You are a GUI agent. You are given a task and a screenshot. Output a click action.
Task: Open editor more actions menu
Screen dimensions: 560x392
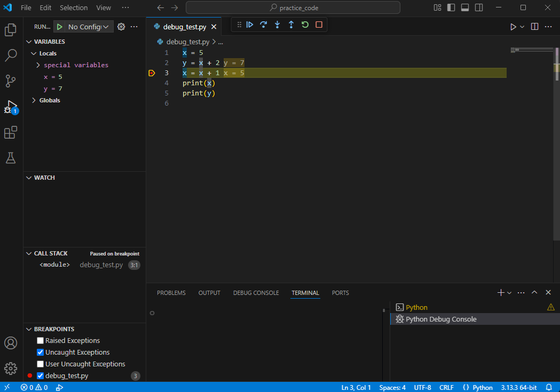coord(548,27)
